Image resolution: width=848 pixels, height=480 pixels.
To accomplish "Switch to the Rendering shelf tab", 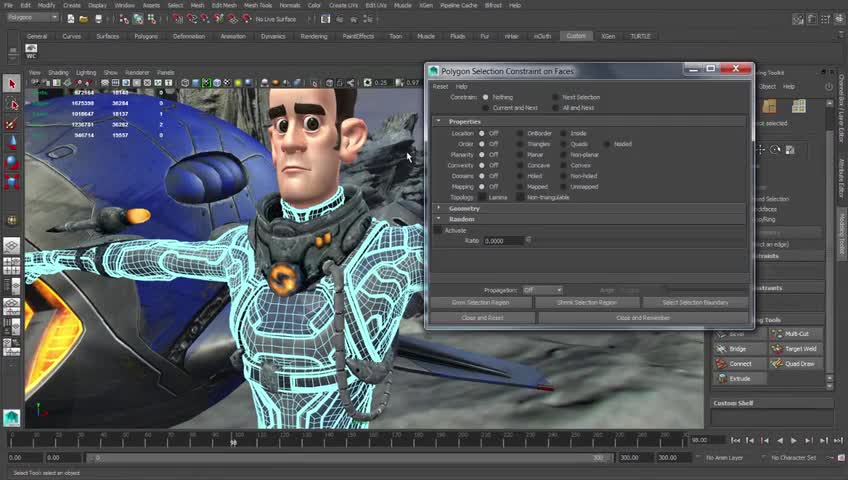I will [x=313, y=36].
